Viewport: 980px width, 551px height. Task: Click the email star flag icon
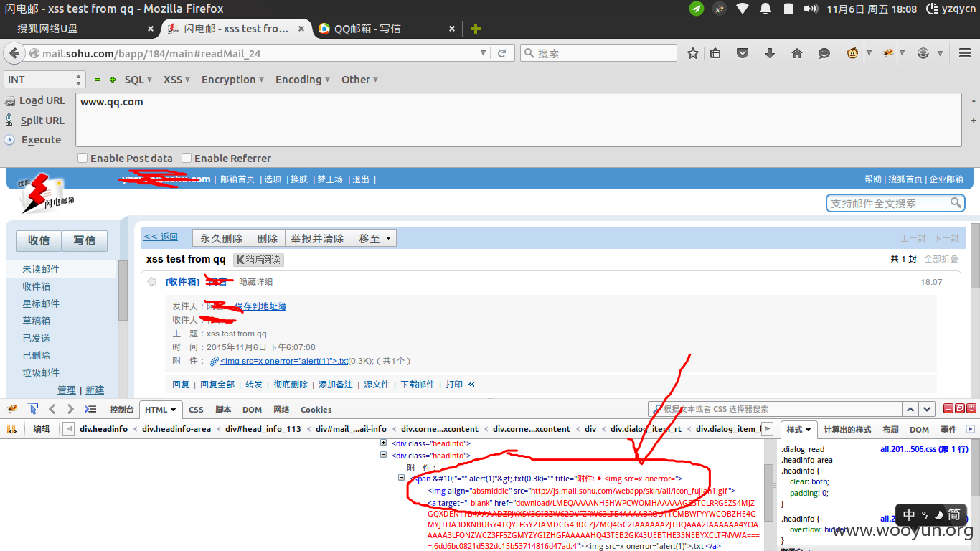coord(151,282)
